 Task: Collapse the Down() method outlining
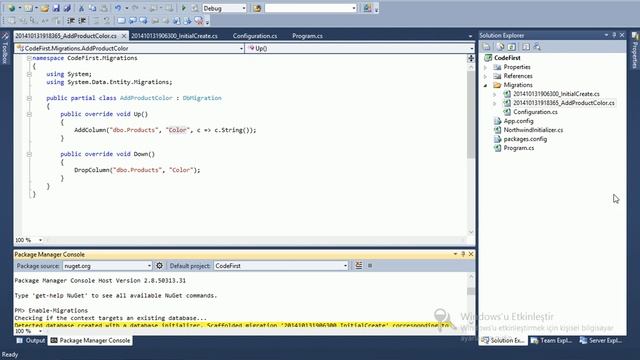pos(29,154)
